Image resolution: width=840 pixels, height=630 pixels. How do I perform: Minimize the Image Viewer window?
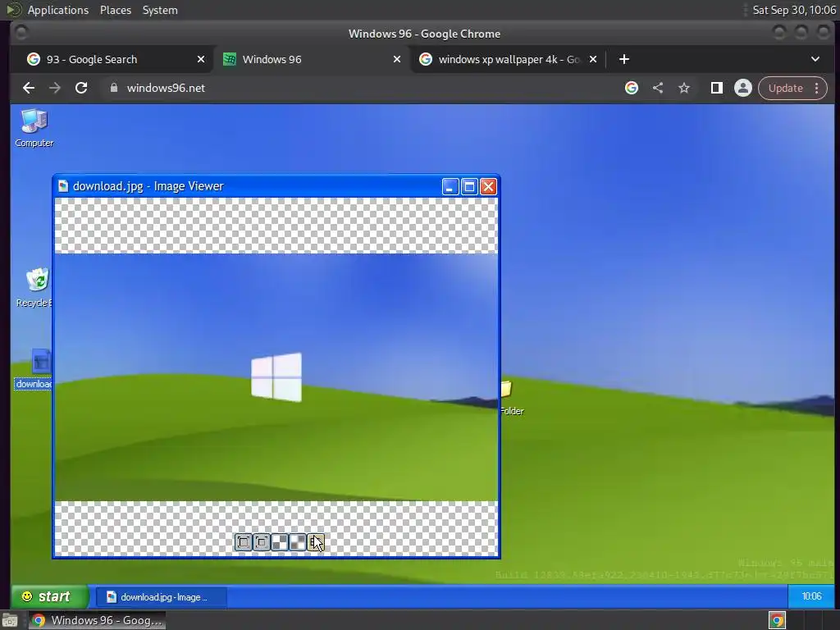(450, 186)
